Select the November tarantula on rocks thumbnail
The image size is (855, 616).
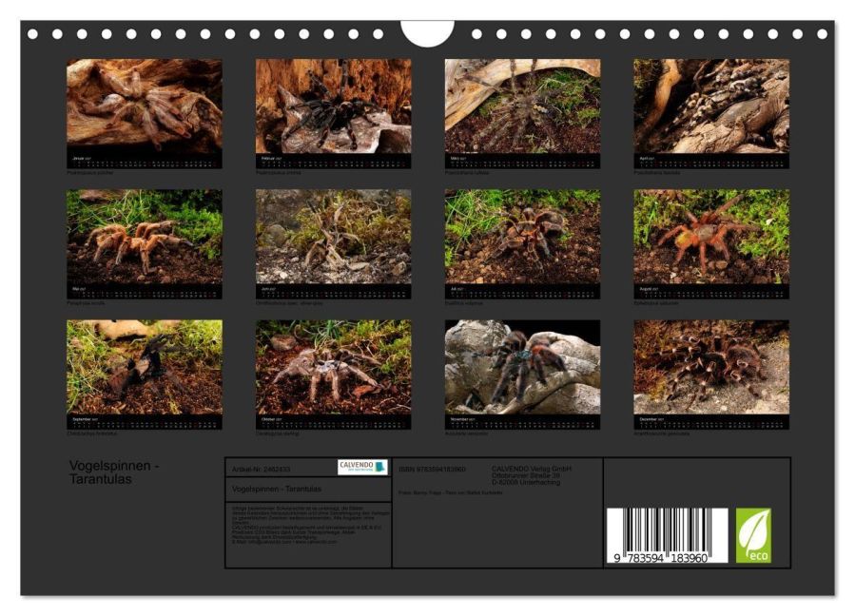tap(522, 367)
